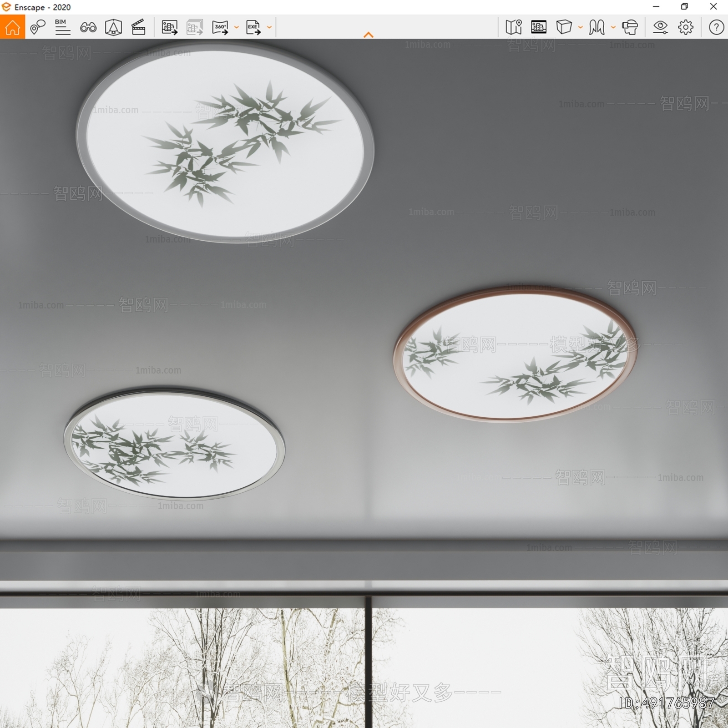Click the silver-rimmed bamboo ceiling lamp

tap(174, 444)
